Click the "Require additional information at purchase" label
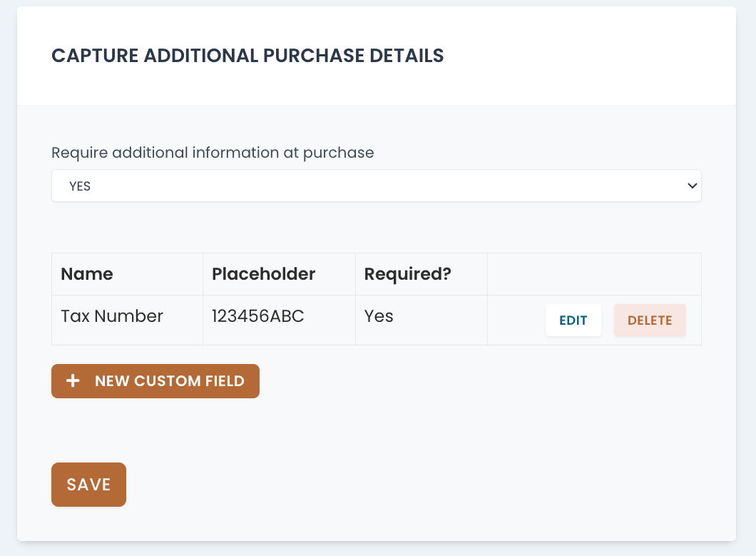Screen dimensions: 756x556 (x=213, y=152)
